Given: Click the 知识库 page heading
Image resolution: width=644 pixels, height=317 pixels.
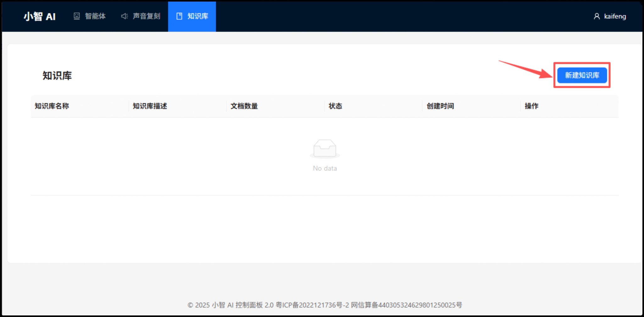Looking at the screenshot, I should pyautogui.click(x=57, y=76).
